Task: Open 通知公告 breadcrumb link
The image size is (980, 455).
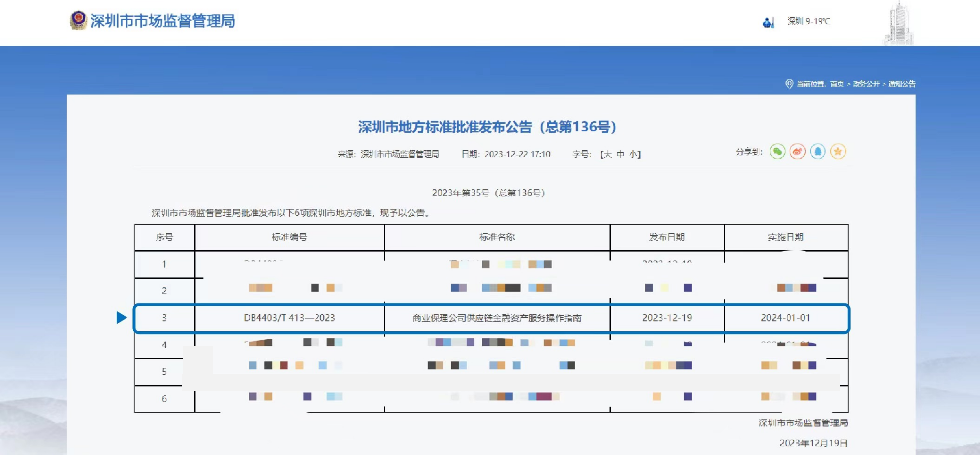Action: pos(901,84)
